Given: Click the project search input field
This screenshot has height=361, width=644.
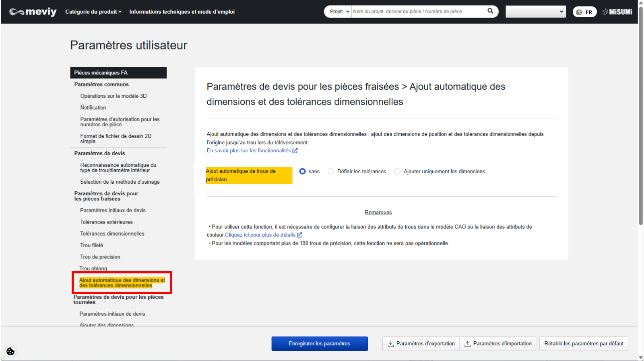Looking at the screenshot, I should coord(418,12).
